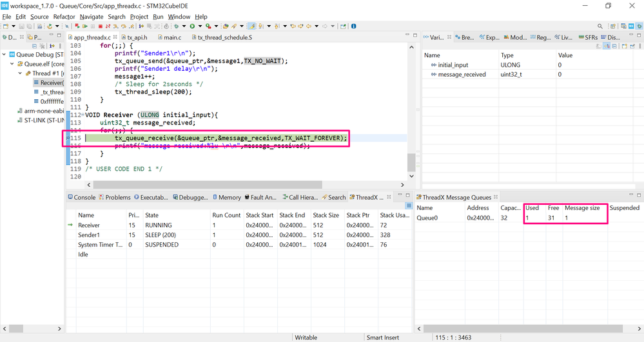Toggle instruction stepping mode in debug toolbar
This screenshot has width=644, height=342.
coord(141,26)
